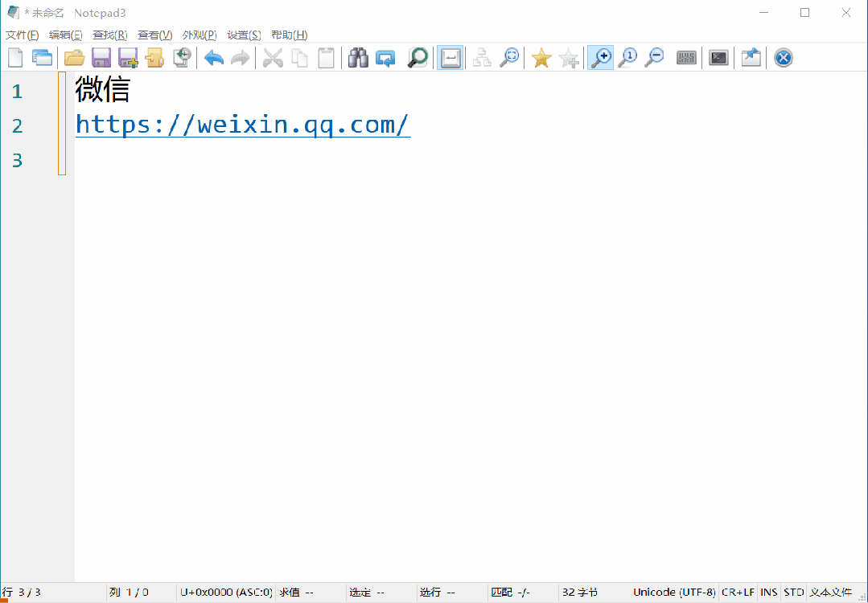Screen dimensions: 868x603
Task: Select line number 2 in the margin
Action: tap(17, 125)
